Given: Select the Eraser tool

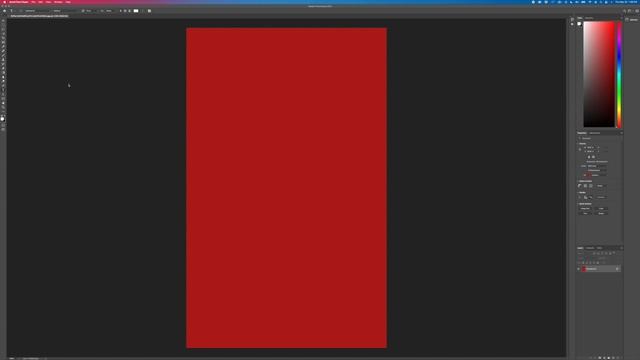Looking at the screenshot, I should pyautogui.click(x=3, y=69).
